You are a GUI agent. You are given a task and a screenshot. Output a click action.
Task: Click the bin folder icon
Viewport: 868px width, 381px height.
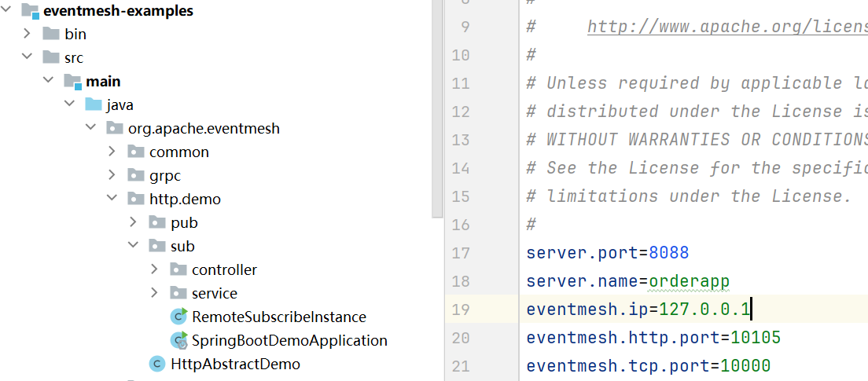pos(51,34)
